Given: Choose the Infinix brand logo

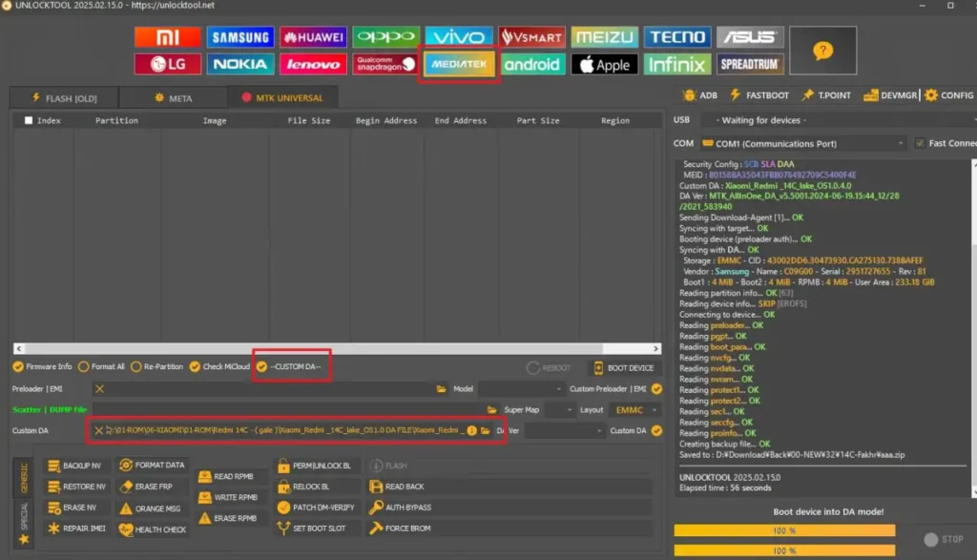Looking at the screenshot, I should point(677,64).
